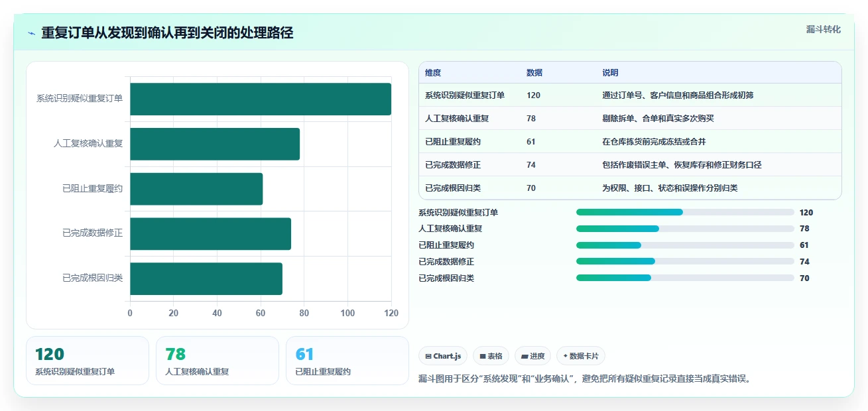
Task: Click the chart bar for 已完成根因归类
Action: click(x=206, y=278)
